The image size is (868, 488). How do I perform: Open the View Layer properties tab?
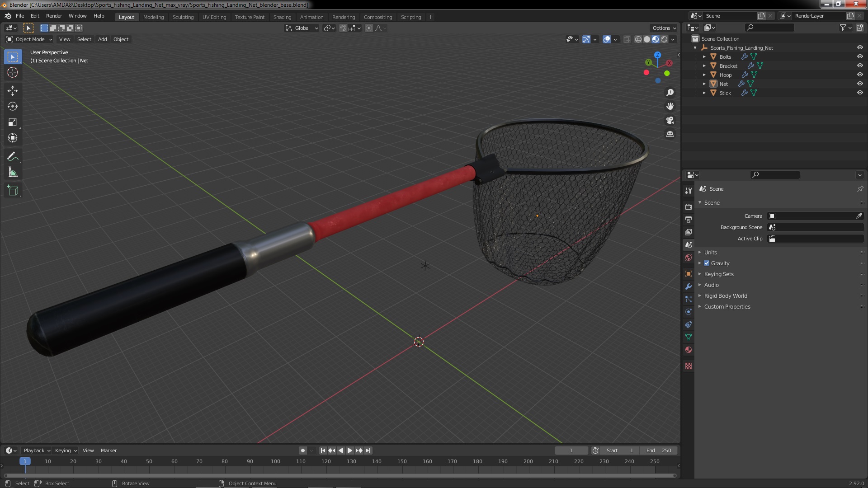689,232
